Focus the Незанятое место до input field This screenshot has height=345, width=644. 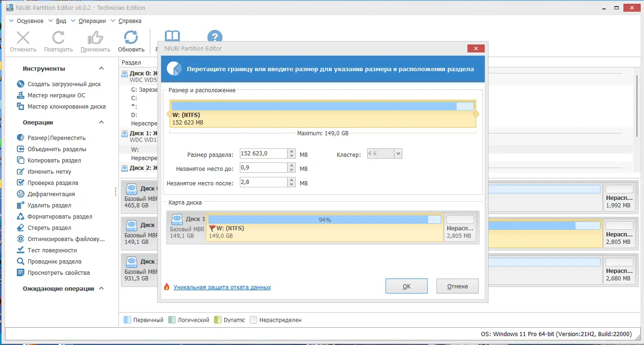[x=264, y=168]
